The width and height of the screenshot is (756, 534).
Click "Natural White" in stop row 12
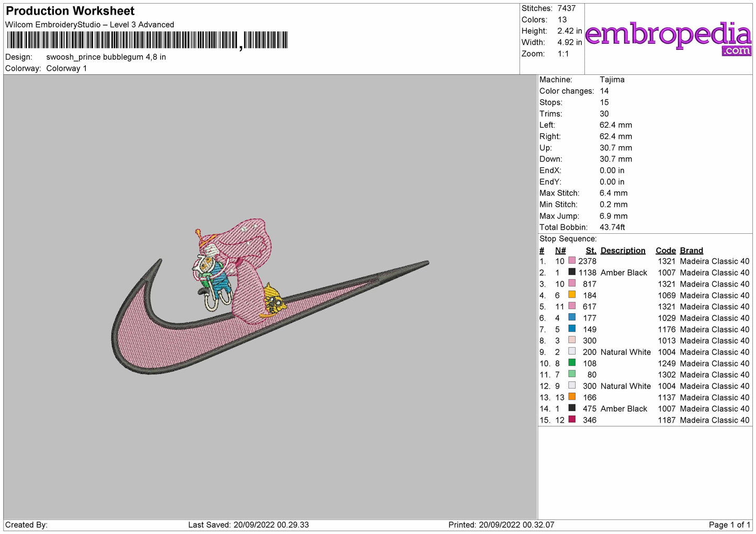click(x=626, y=387)
